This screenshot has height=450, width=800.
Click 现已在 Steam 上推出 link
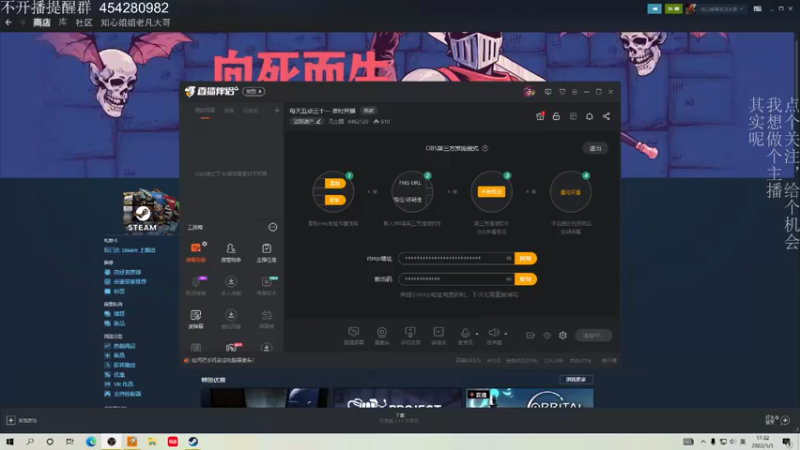tap(130, 250)
